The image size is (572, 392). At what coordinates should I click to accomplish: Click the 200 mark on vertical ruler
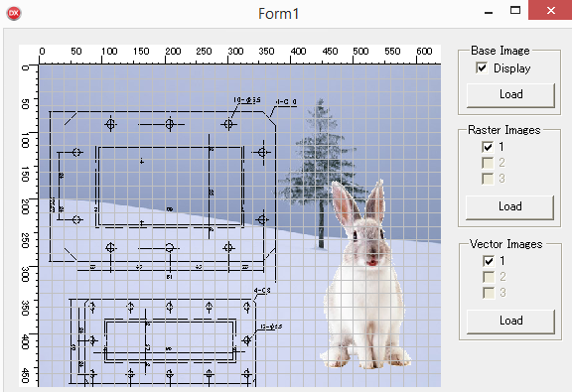25,206
